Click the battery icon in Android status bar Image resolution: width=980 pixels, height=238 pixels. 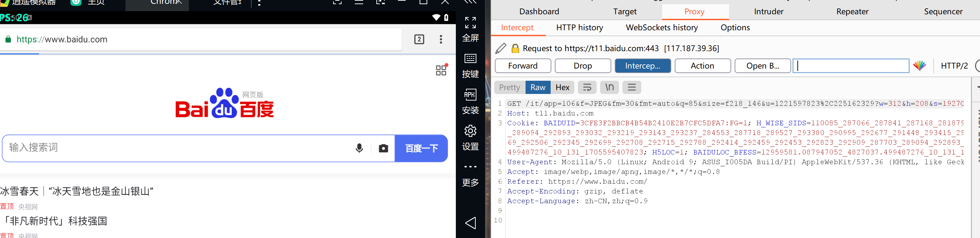[x=446, y=17]
